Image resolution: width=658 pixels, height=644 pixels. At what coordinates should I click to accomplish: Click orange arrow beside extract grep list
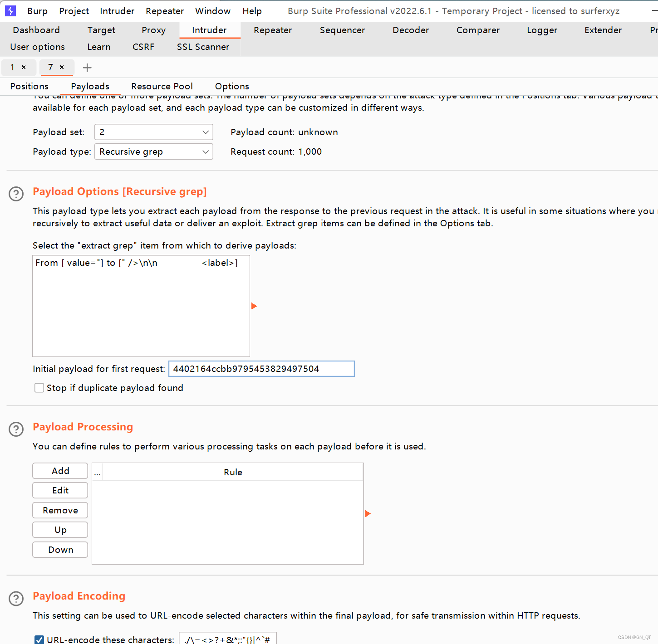point(254,306)
